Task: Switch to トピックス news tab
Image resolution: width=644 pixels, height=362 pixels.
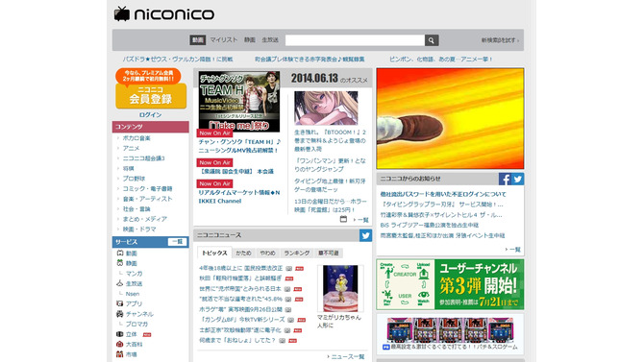Action: tap(214, 253)
